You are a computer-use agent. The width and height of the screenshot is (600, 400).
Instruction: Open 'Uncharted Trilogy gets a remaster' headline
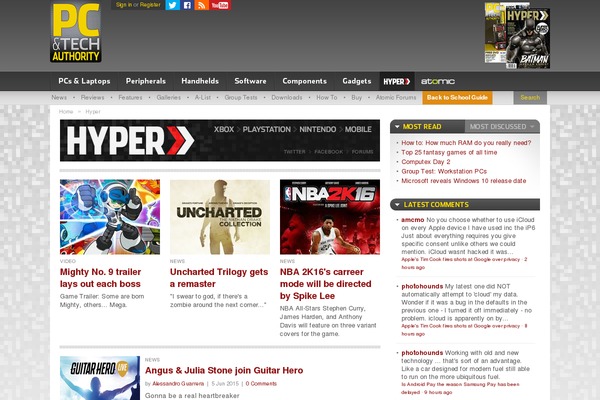pos(219,278)
